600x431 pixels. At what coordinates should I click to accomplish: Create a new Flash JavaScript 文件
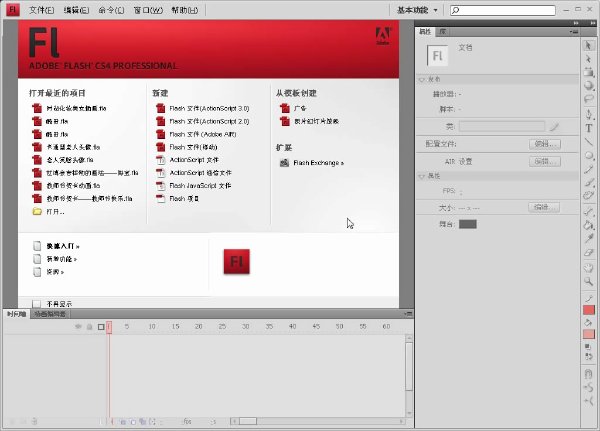coord(200,185)
